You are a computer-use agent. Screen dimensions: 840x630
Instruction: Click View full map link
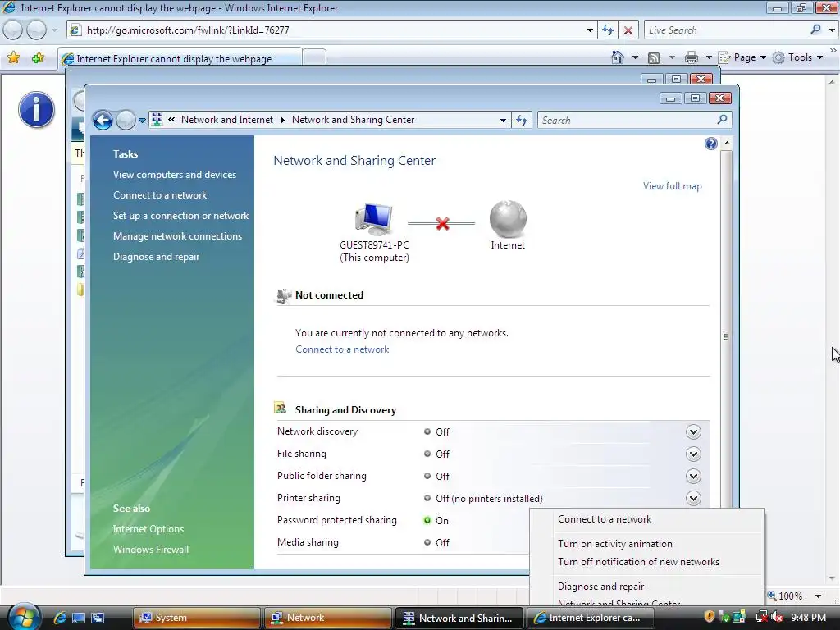[673, 186]
